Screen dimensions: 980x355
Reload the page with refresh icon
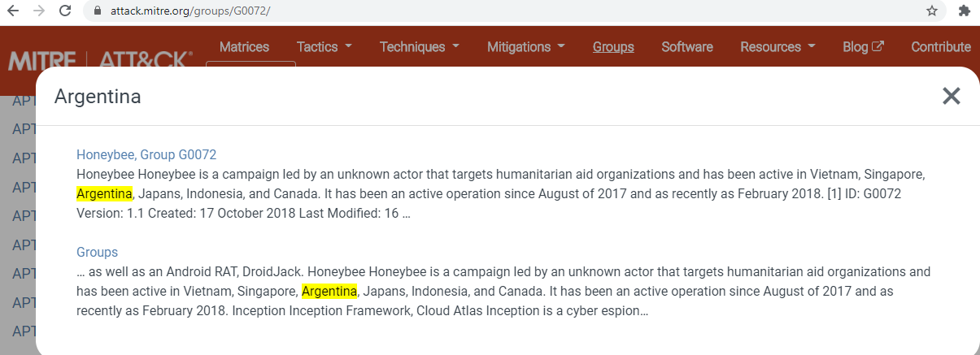point(65,11)
